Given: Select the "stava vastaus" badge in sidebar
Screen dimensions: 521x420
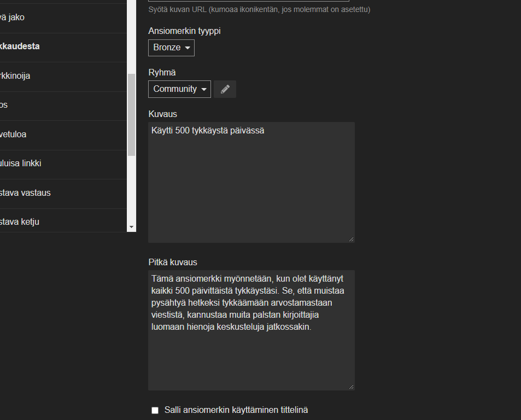Looking at the screenshot, I should pos(63,194).
